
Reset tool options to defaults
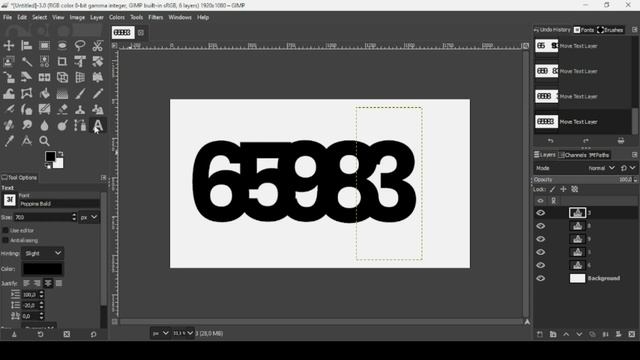(x=93, y=334)
